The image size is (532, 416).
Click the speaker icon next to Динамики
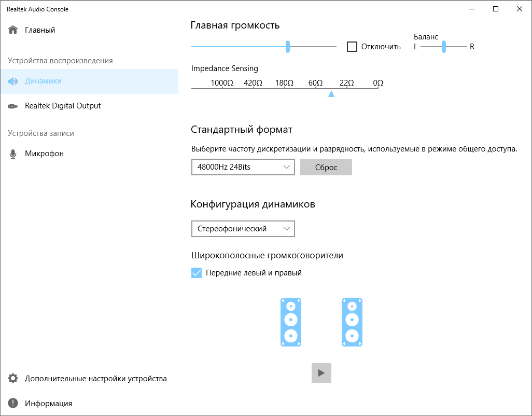pos(13,81)
